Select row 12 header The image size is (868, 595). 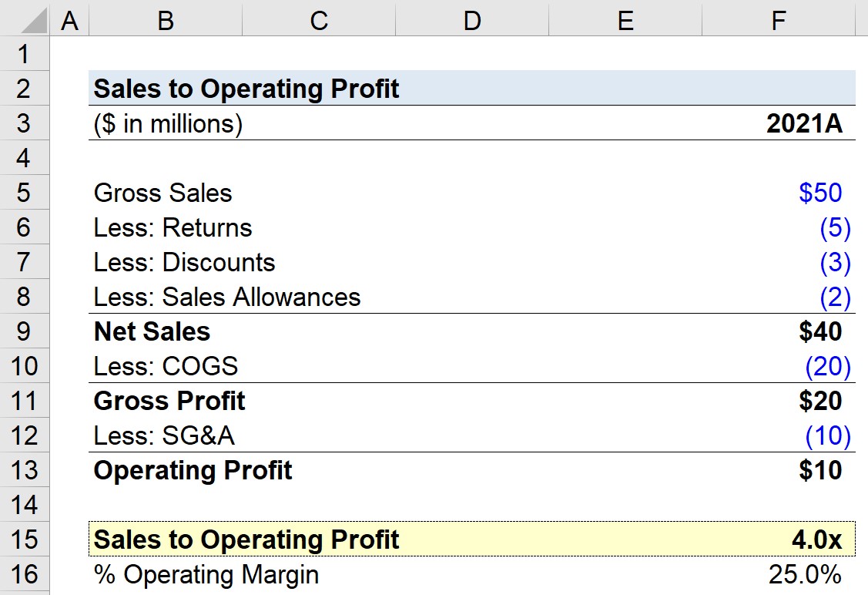coord(25,435)
